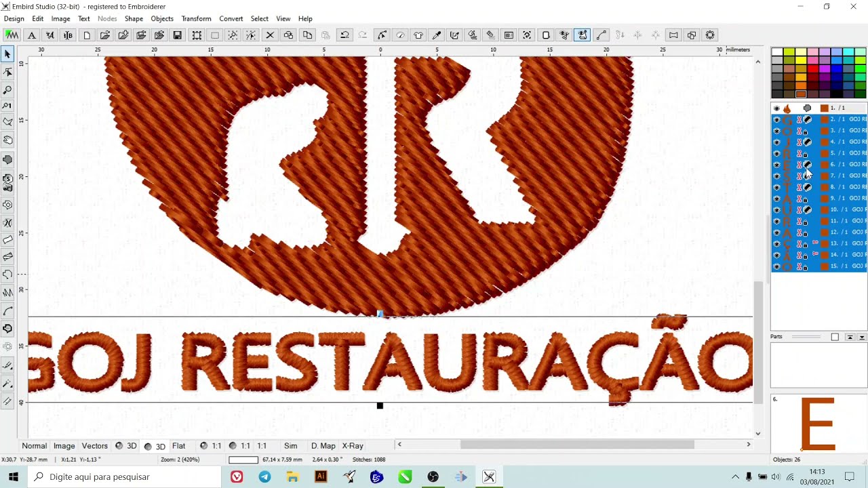Click the Merge file folder-plus icon
The width and height of the screenshot is (868, 488).
pyautogui.click(x=123, y=35)
